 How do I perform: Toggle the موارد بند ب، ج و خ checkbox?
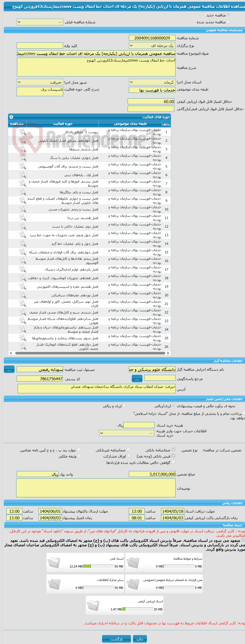coord(79,449)
